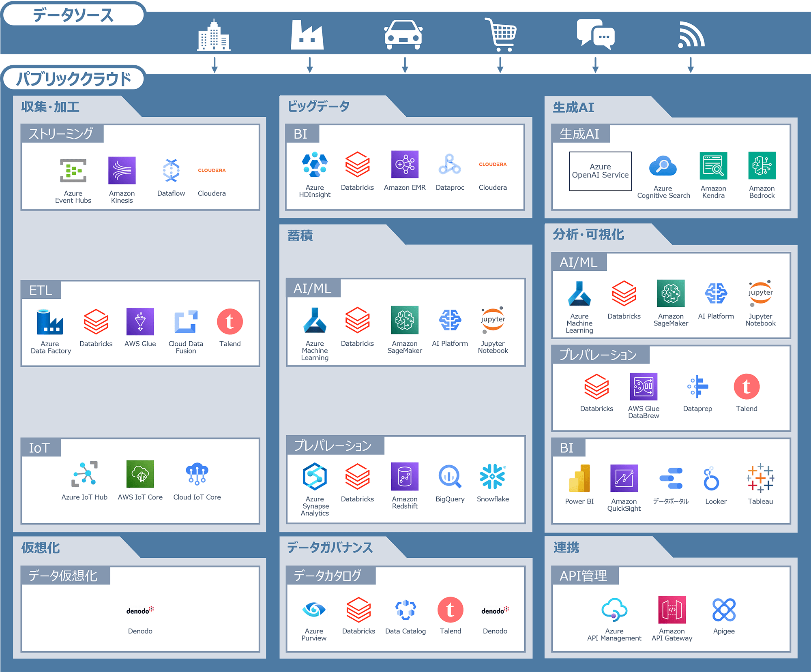
Task: Click the car data source icon
Action: (403, 35)
